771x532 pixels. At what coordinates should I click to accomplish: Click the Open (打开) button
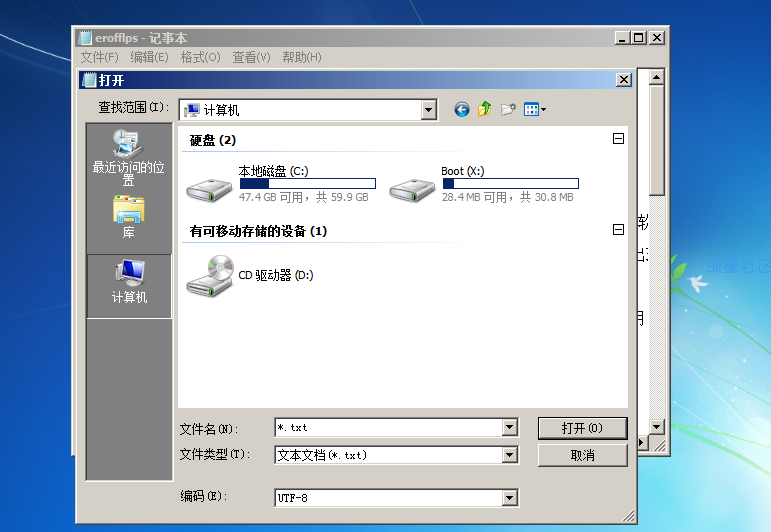[582, 428]
